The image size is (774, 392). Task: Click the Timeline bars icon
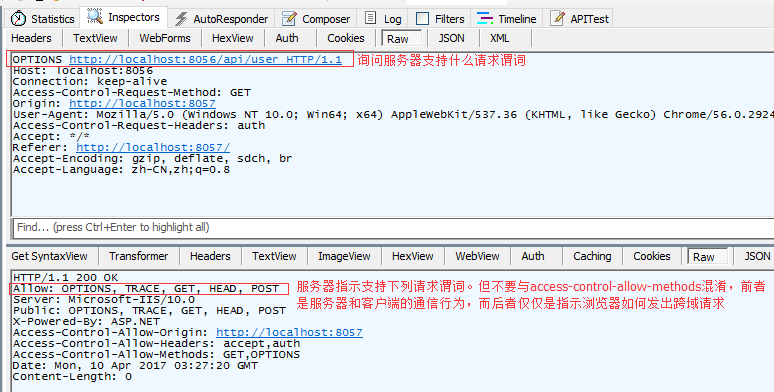coord(485,19)
